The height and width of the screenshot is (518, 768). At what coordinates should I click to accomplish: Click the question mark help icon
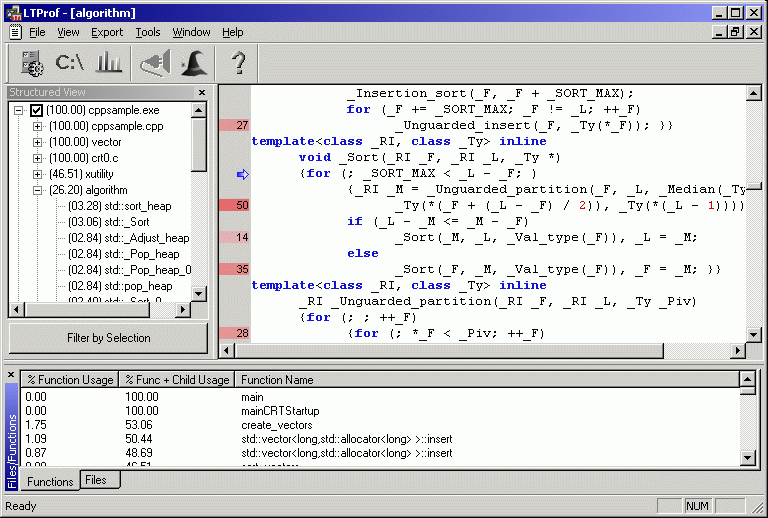tap(238, 63)
